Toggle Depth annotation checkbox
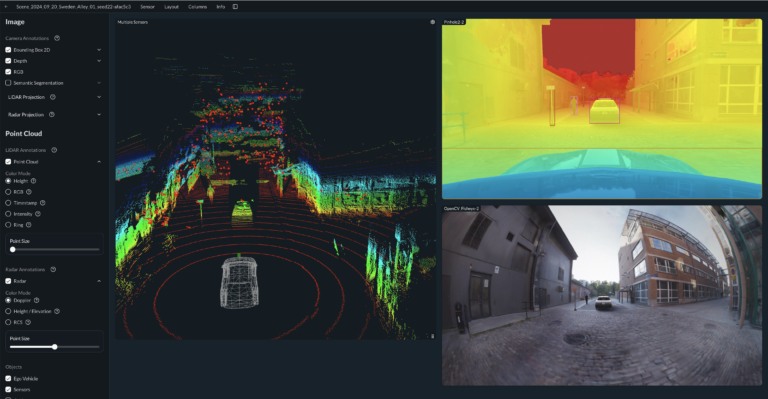 (8, 61)
